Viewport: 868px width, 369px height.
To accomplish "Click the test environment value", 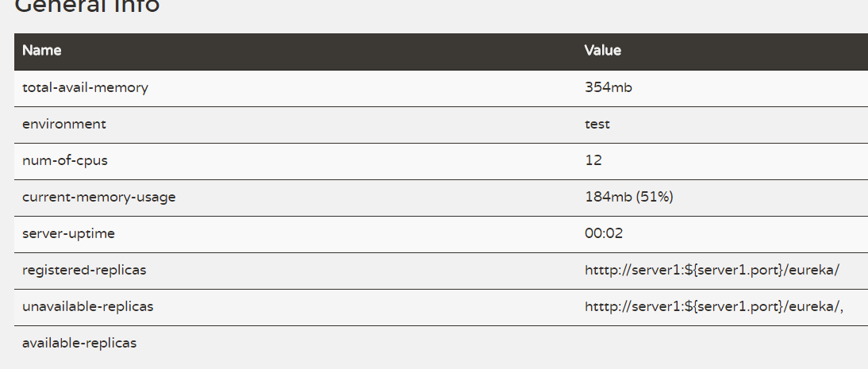I will tap(597, 125).
